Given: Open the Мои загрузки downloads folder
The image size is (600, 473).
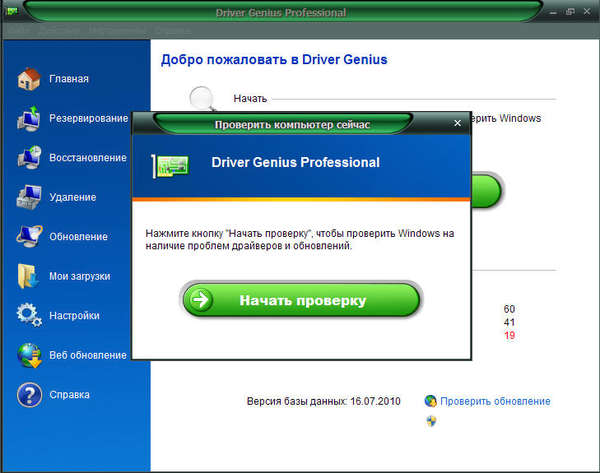Looking at the screenshot, I should [x=64, y=276].
